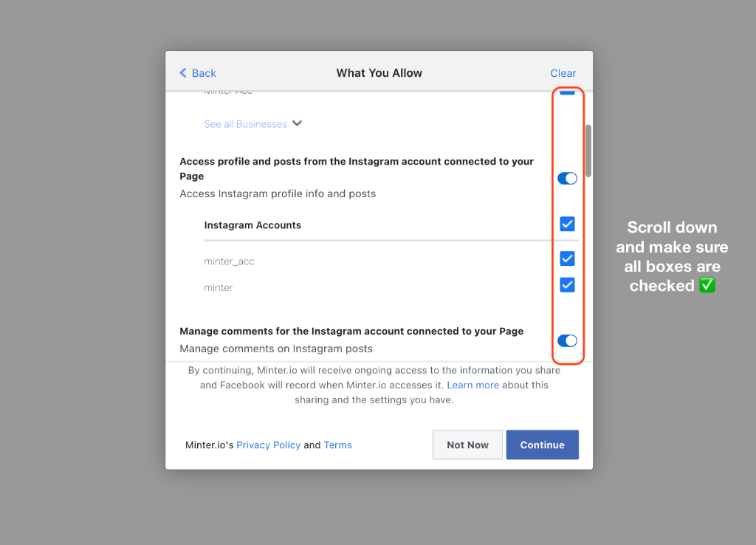Image resolution: width=756 pixels, height=545 pixels.
Task: Toggle off Instagram profile and posts access
Action: tap(567, 179)
